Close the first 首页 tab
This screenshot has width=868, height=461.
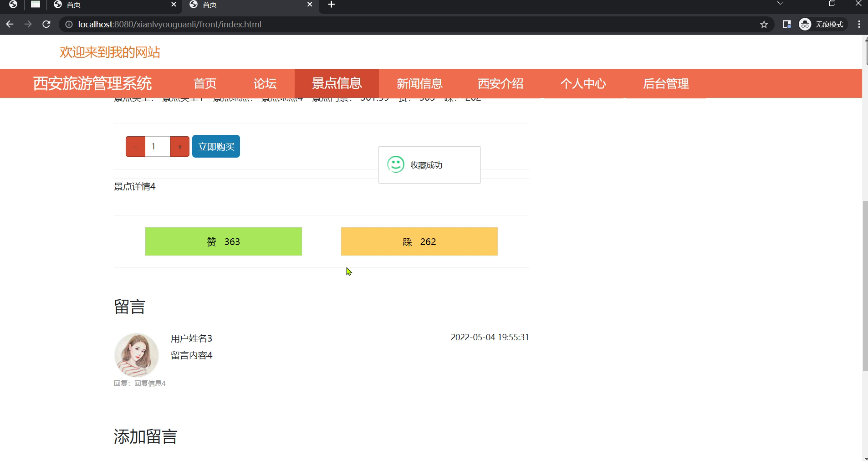pyautogui.click(x=174, y=5)
